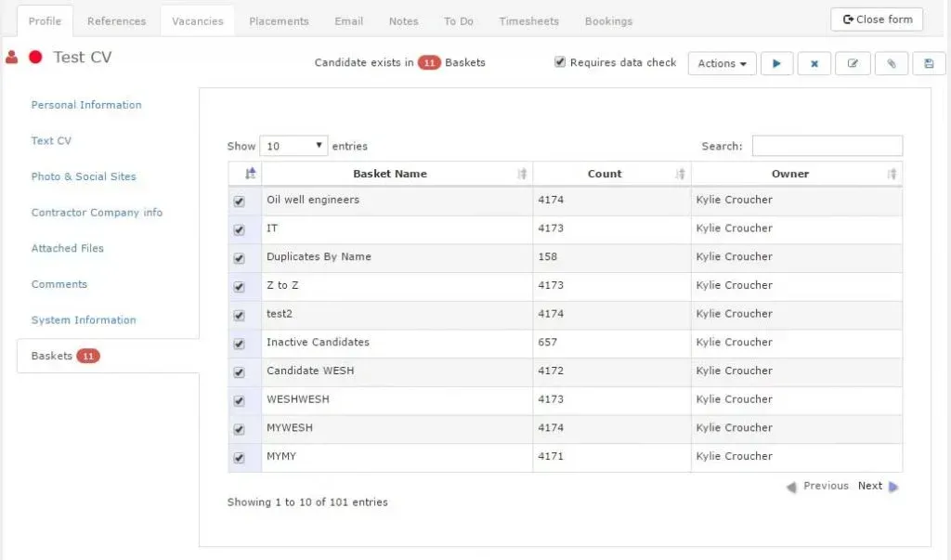Click the blue play arrow toolbar button
This screenshot has width=951, height=560.
tap(776, 63)
